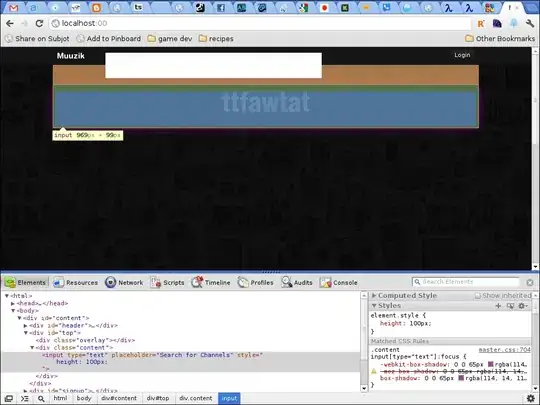The image size is (540, 405).
Task: Select the input breadcrumb
Action: (229, 398)
